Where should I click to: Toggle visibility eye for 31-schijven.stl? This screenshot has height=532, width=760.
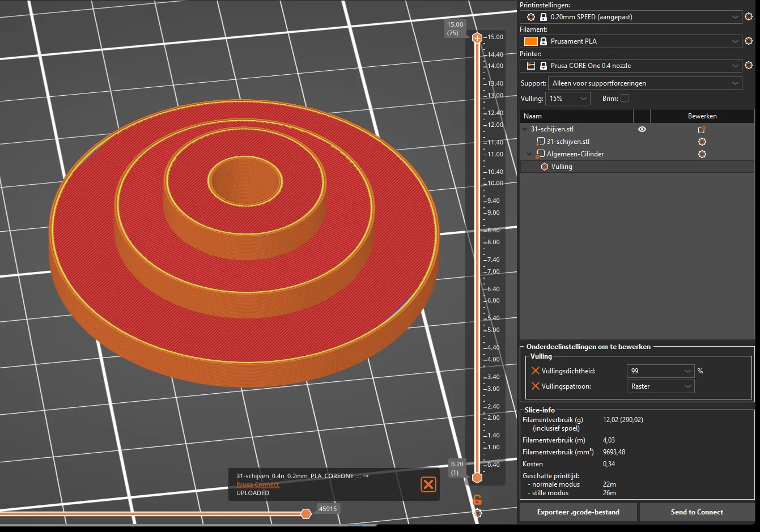tap(642, 129)
